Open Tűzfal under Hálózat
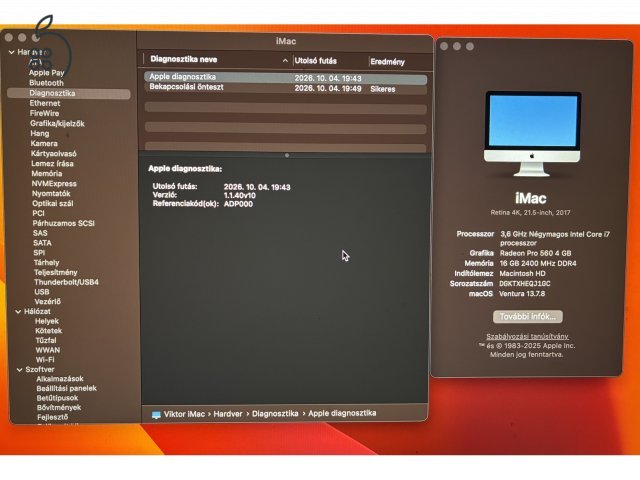 click(x=46, y=340)
